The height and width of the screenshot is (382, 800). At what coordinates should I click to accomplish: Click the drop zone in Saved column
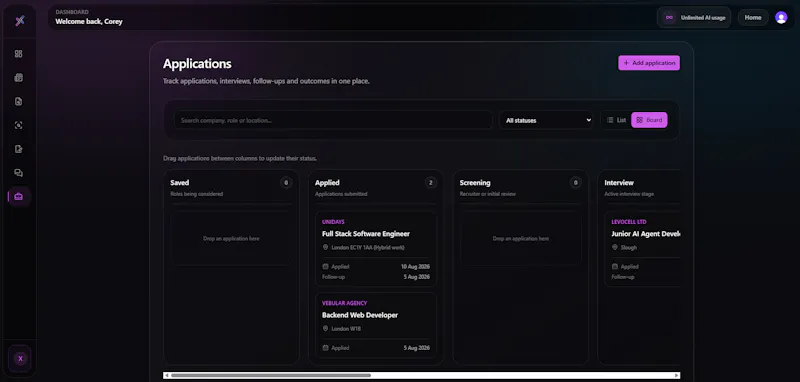click(231, 239)
